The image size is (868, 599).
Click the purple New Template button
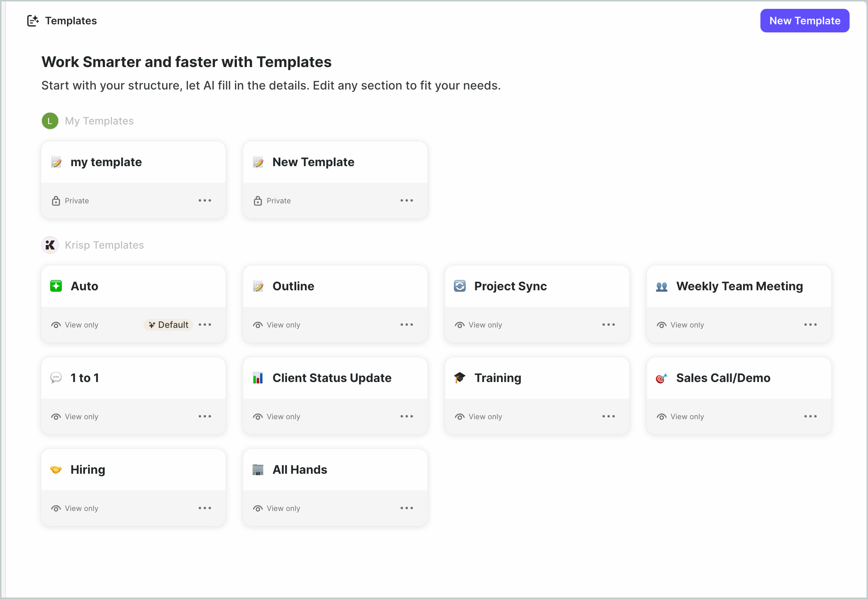(x=805, y=21)
